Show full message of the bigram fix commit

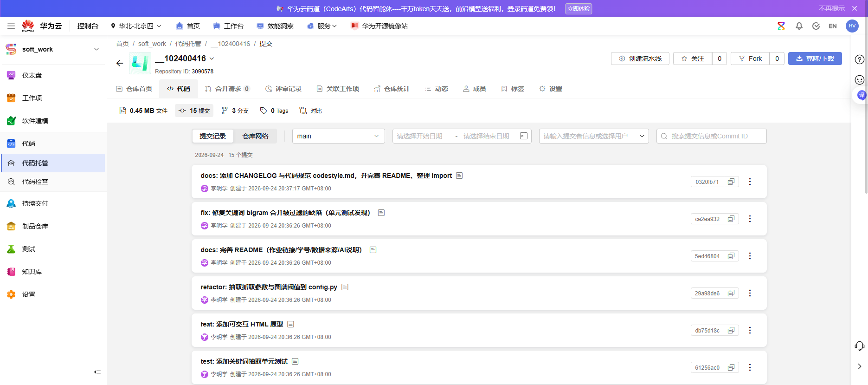coord(381,213)
